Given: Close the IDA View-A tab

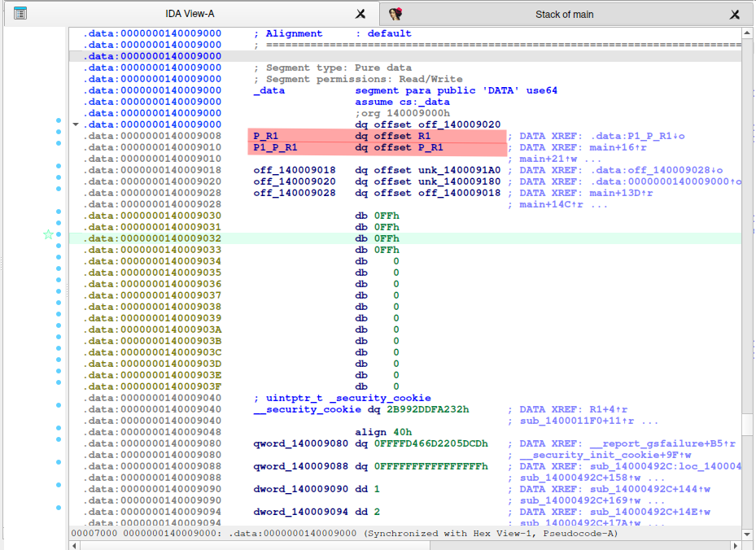Looking at the screenshot, I should point(361,14).
